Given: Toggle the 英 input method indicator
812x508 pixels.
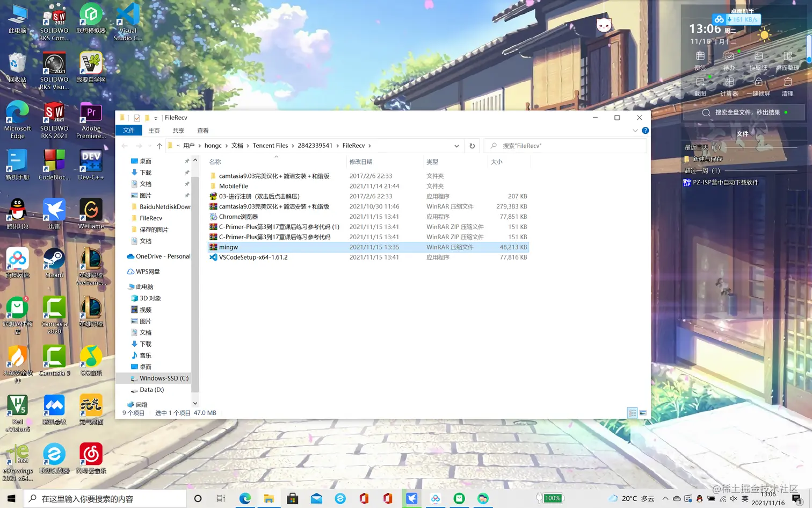Looking at the screenshot, I should (745, 498).
